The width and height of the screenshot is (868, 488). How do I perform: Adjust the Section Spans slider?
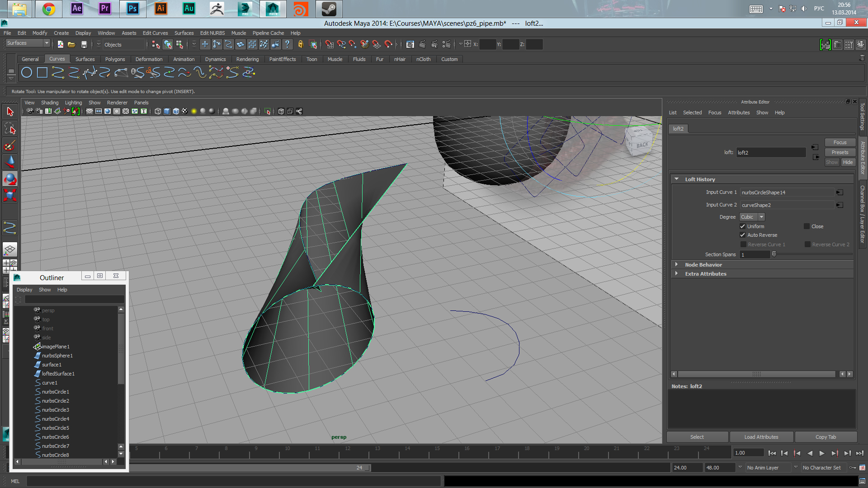(x=774, y=254)
